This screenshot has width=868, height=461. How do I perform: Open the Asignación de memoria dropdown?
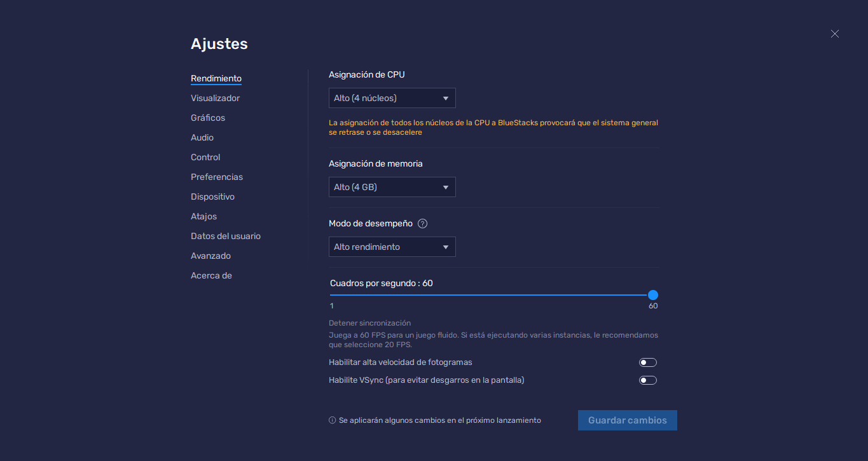[392, 187]
